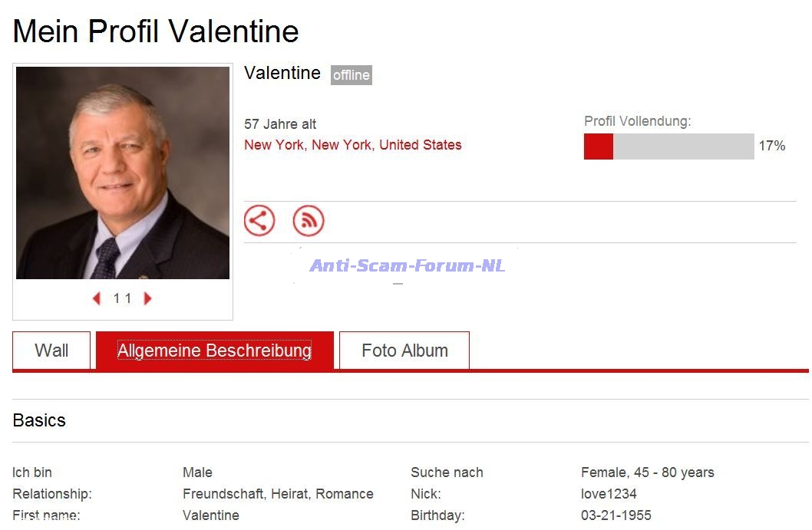Viewport: 812px width, 530px height.
Task: Open Valentine's profile photo
Action: 123,173
